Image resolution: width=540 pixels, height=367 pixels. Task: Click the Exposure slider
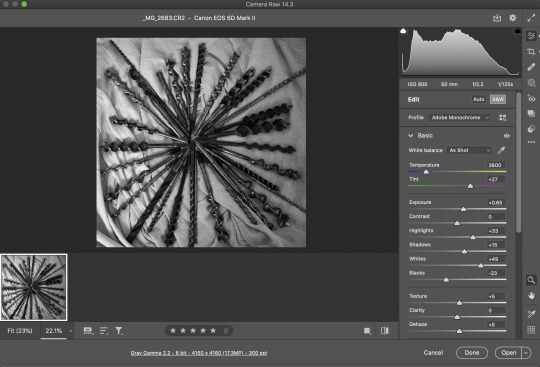click(x=457, y=209)
